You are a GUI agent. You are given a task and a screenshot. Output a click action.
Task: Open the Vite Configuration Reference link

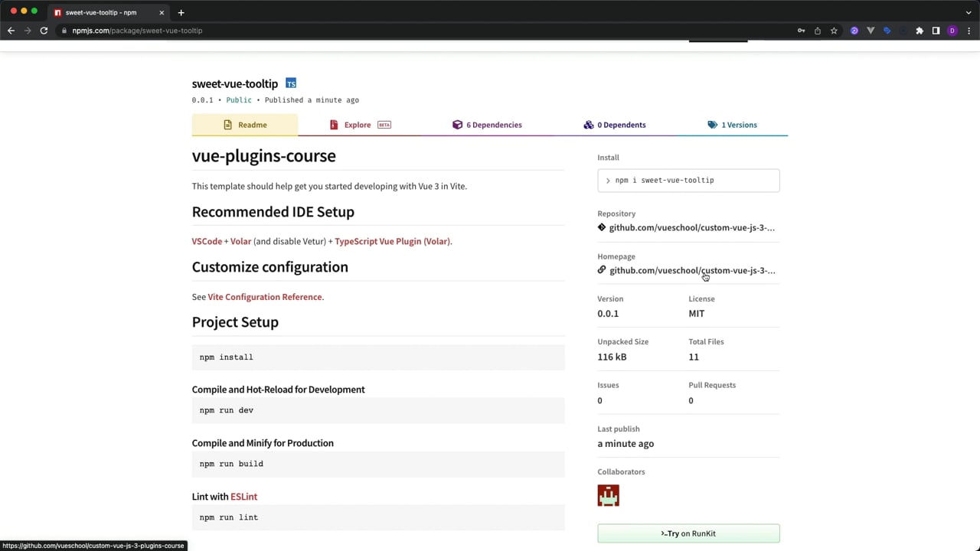[265, 297]
